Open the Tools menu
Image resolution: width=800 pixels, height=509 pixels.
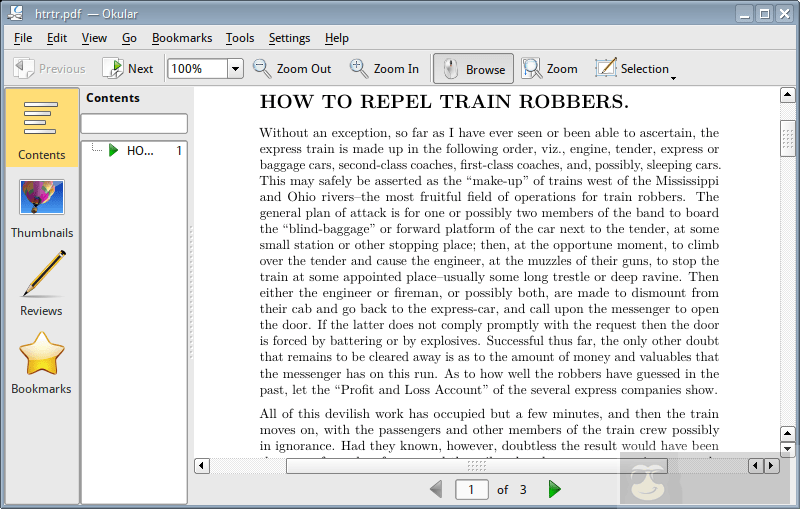[x=240, y=38]
